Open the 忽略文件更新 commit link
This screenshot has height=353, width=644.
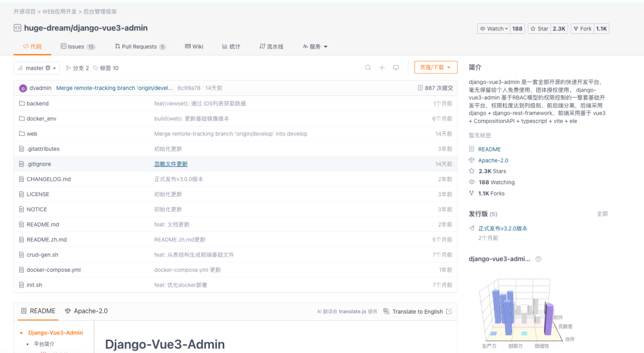(x=171, y=164)
